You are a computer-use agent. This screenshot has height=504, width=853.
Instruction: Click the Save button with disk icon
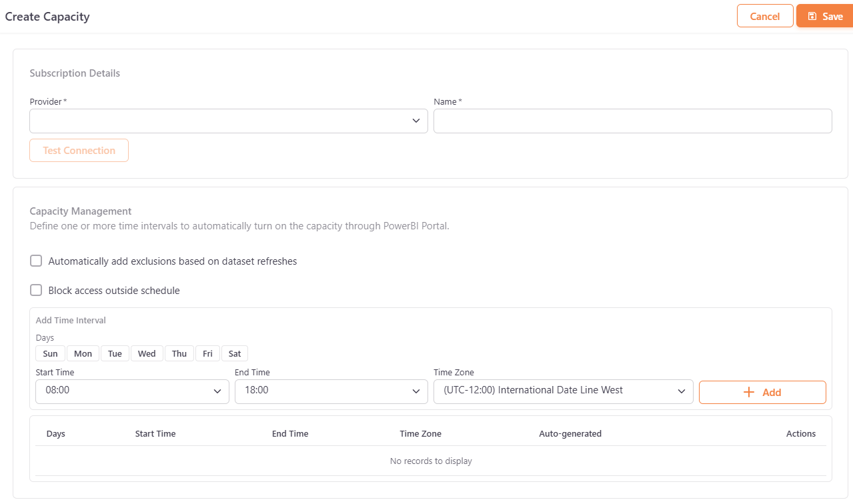pyautogui.click(x=825, y=17)
